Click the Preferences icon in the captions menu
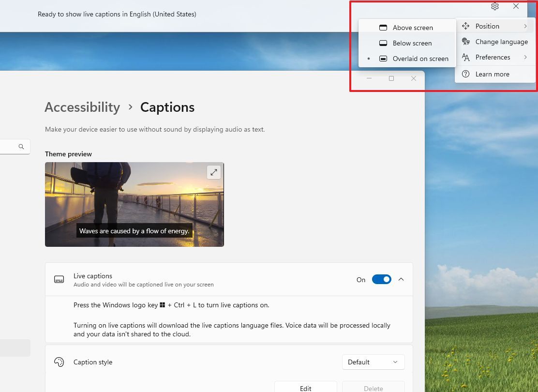 pos(465,57)
